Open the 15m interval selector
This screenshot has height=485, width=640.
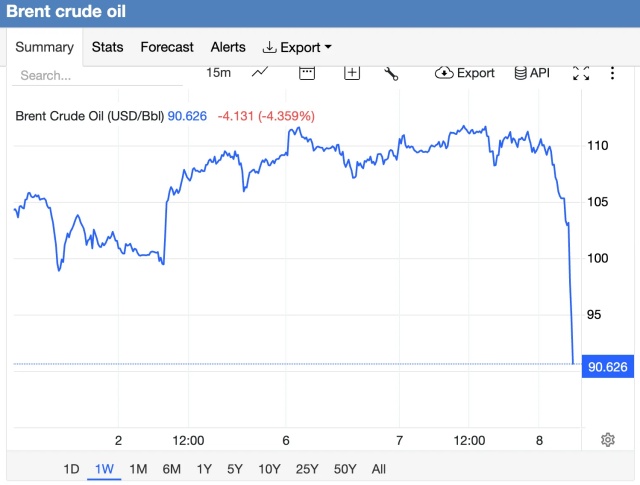pyautogui.click(x=218, y=72)
